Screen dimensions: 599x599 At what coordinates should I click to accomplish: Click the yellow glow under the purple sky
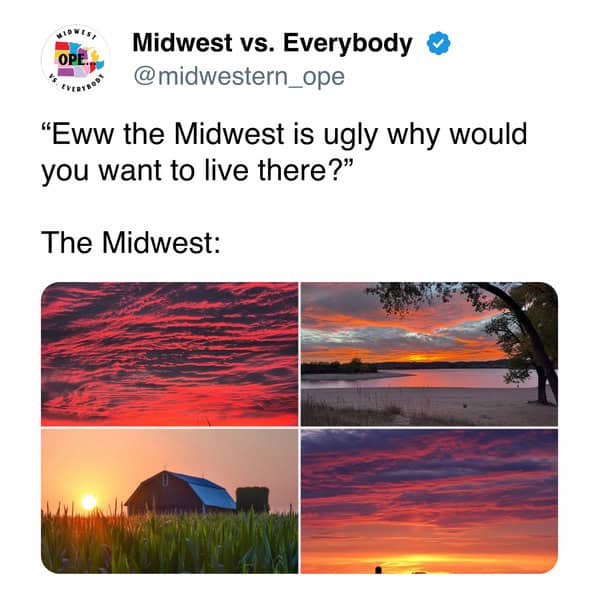click(x=428, y=561)
